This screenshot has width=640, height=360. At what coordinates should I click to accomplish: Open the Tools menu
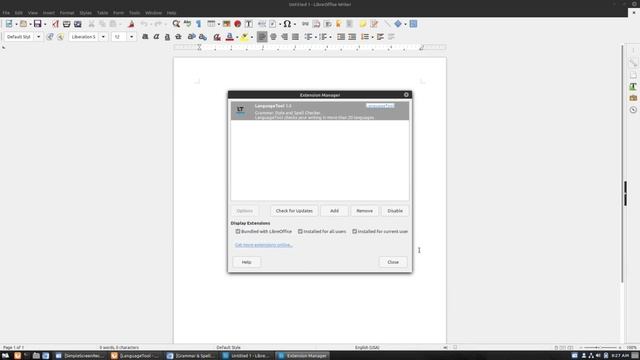pyautogui.click(x=134, y=13)
